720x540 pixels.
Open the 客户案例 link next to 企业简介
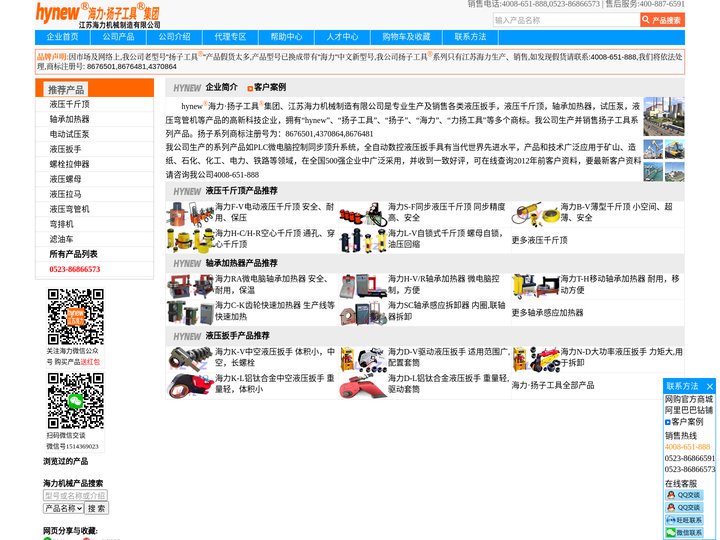point(270,87)
